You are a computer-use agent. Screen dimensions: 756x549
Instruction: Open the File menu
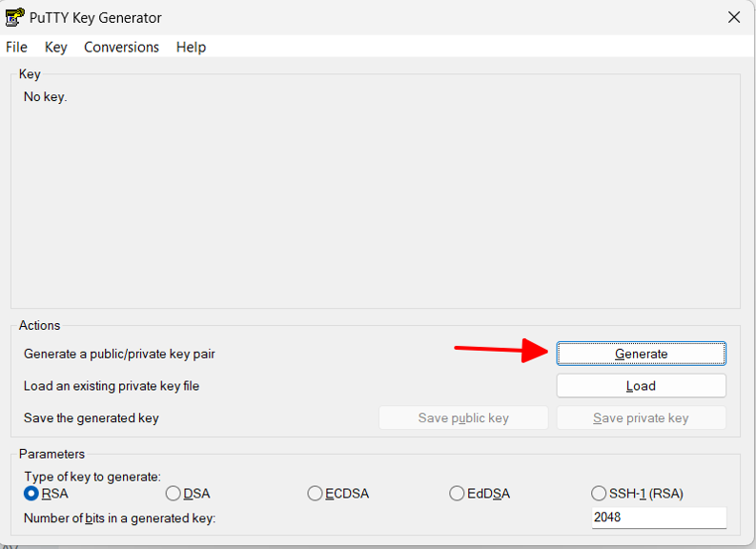click(16, 47)
